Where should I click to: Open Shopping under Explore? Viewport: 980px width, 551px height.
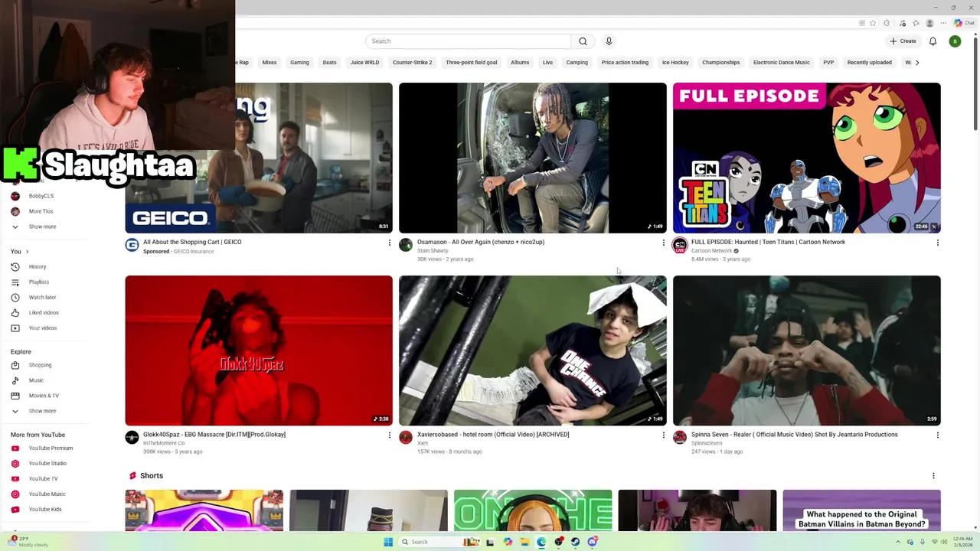[x=40, y=366]
